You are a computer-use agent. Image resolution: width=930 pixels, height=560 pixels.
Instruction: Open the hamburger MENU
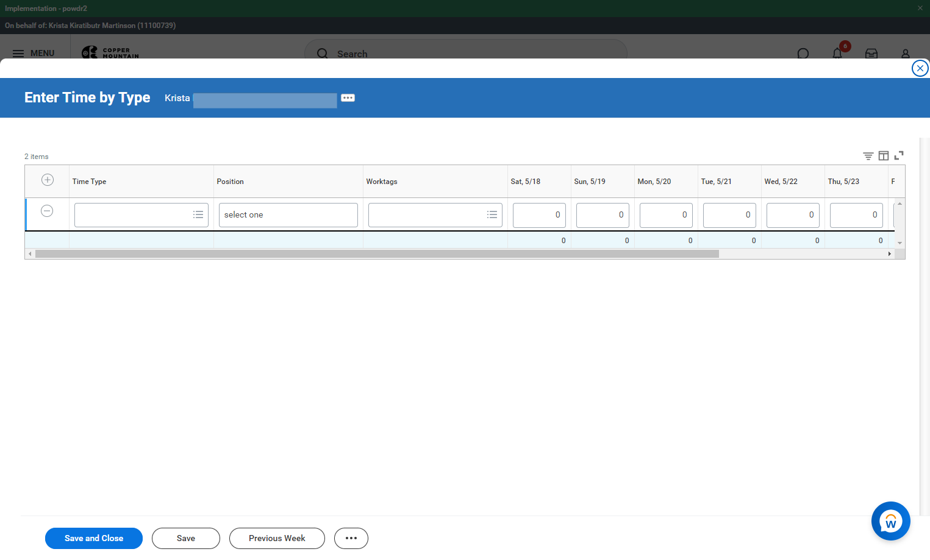[x=34, y=53]
